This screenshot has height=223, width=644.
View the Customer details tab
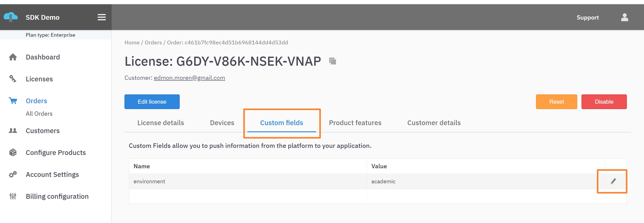[x=434, y=123]
